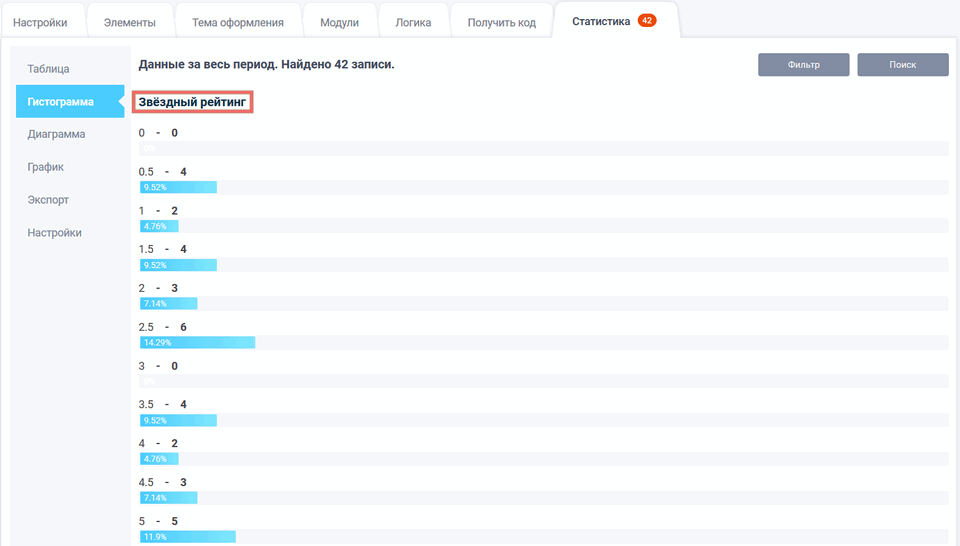
Task: Switch to Диаграмма view
Action: 56,134
